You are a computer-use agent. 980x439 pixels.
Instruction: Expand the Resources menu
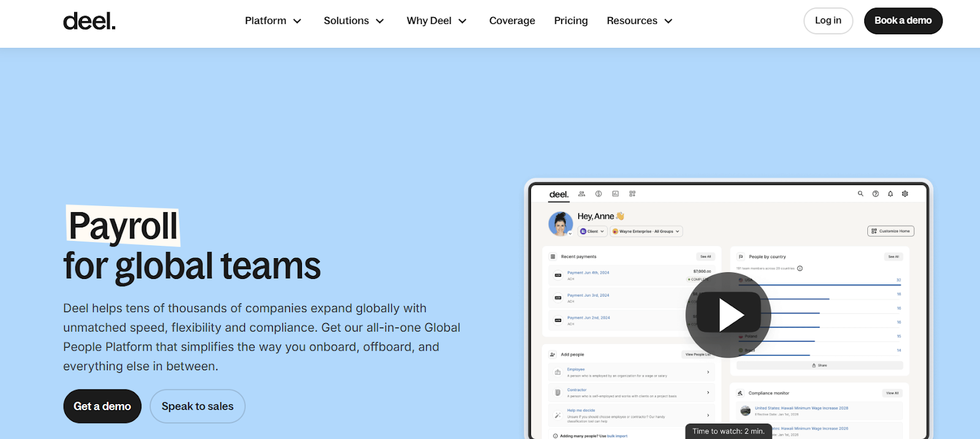click(639, 21)
